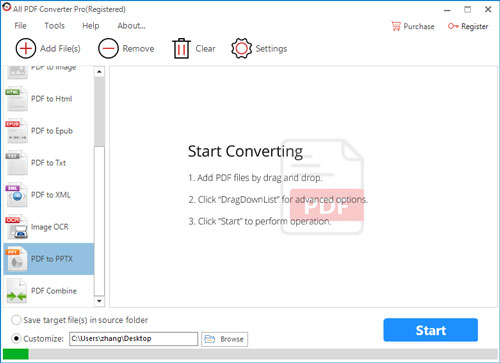Screen dimensions: 500x363
Task: Click the Clear label
Action: pos(205,49)
